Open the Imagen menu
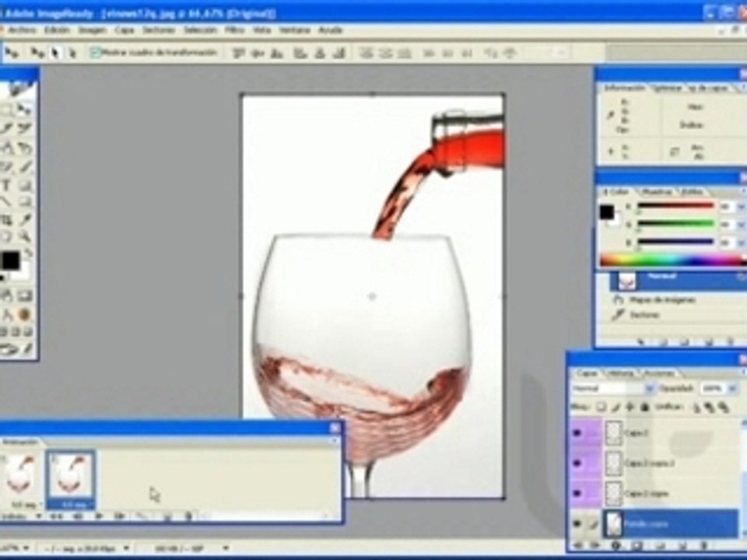Screen dimensions: 747x560 [93, 30]
